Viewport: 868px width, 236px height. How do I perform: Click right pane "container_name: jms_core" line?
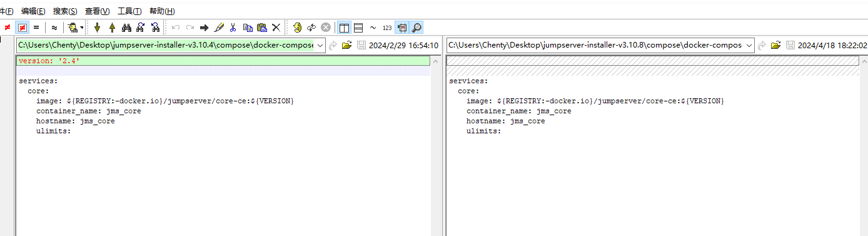tap(518, 111)
